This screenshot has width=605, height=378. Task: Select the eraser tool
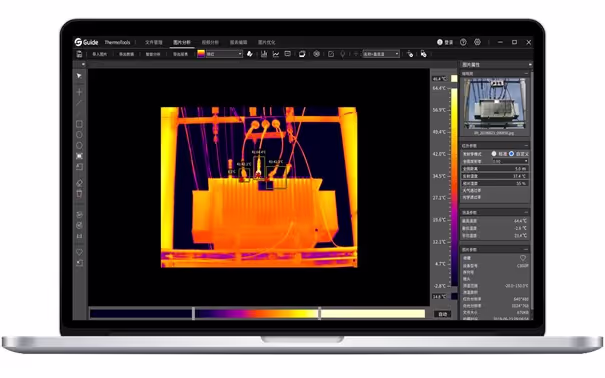tap(79, 183)
